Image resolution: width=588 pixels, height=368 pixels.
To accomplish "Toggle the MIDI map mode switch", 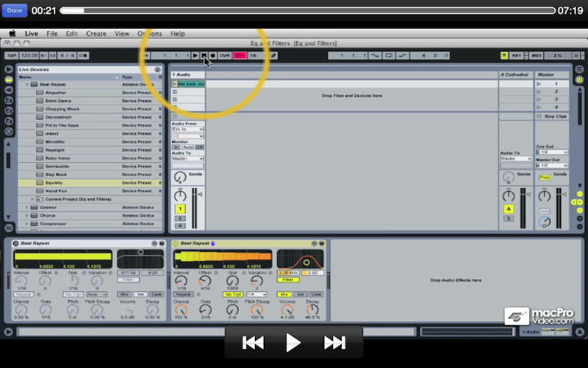I will [x=536, y=55].
